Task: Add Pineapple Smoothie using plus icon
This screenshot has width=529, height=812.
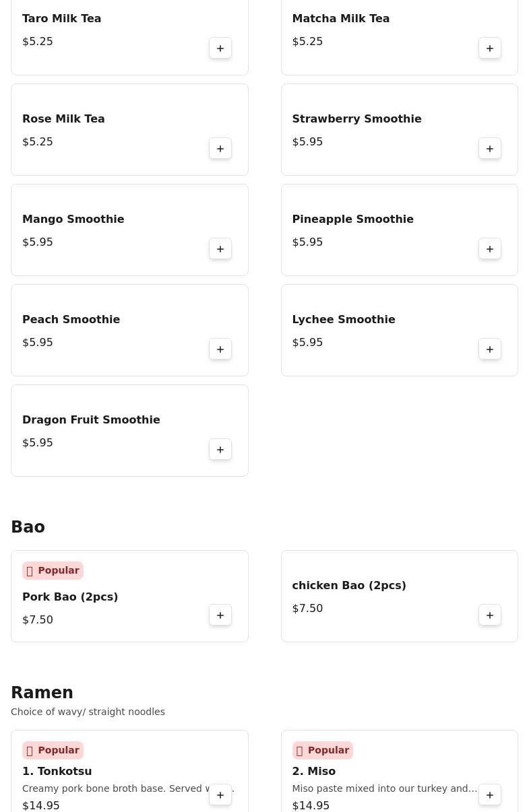Action: tap(490, 249)
